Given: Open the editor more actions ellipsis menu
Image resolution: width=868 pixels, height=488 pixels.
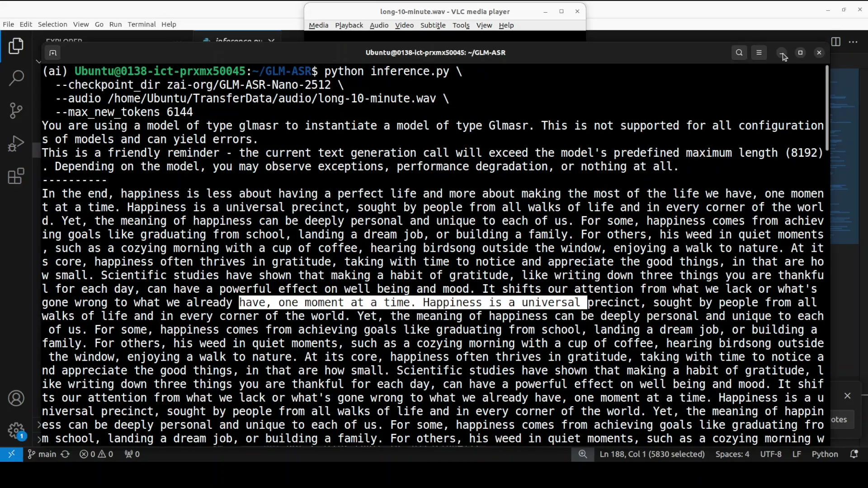Looking at the screenshot, I should pyautogui.click(x=854, y=42).
